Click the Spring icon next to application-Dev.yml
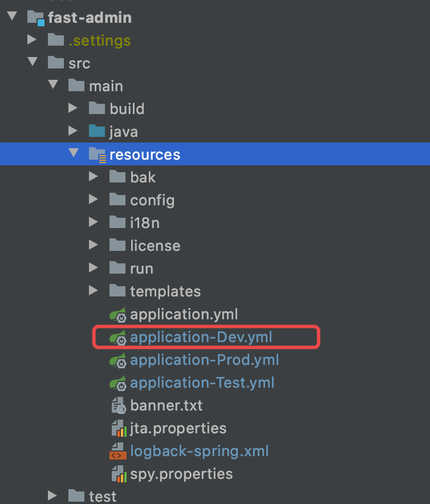Image resolution: width=430 pixels, height=504 pixels. 118,338
